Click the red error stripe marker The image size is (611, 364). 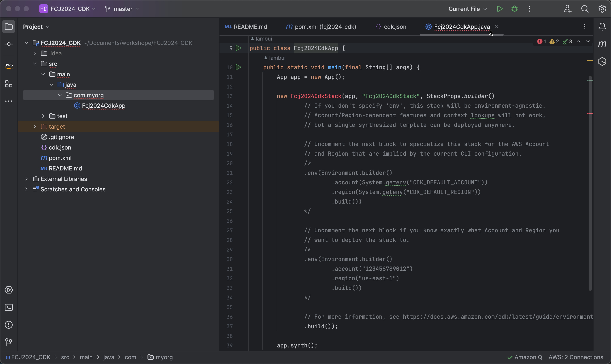[590, 113]
